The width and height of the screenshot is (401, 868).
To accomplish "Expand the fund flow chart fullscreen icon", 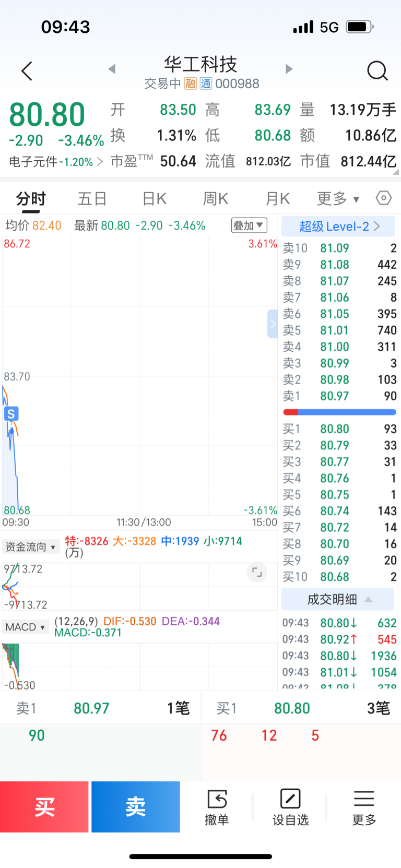I will 257,572.
